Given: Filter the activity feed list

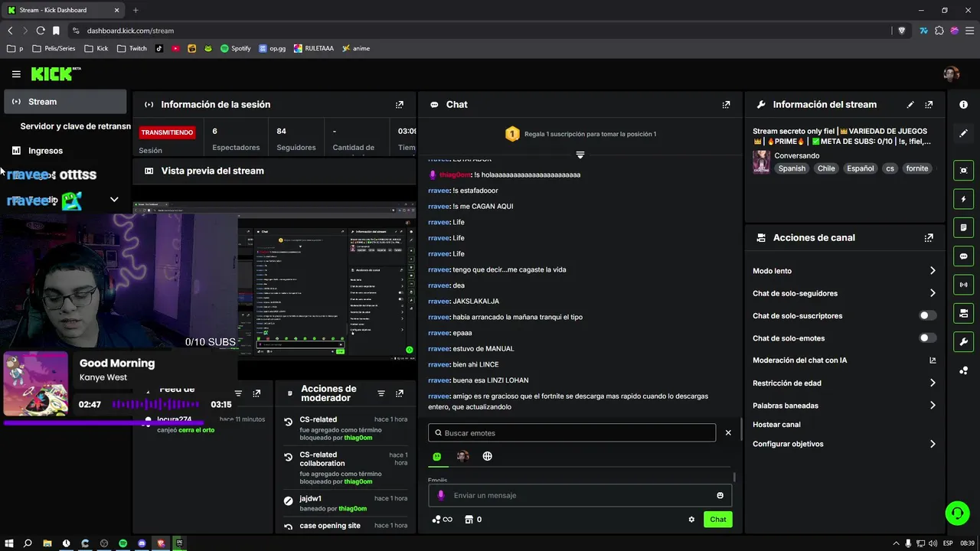Looking at the screenshot, I should point(238,393).
